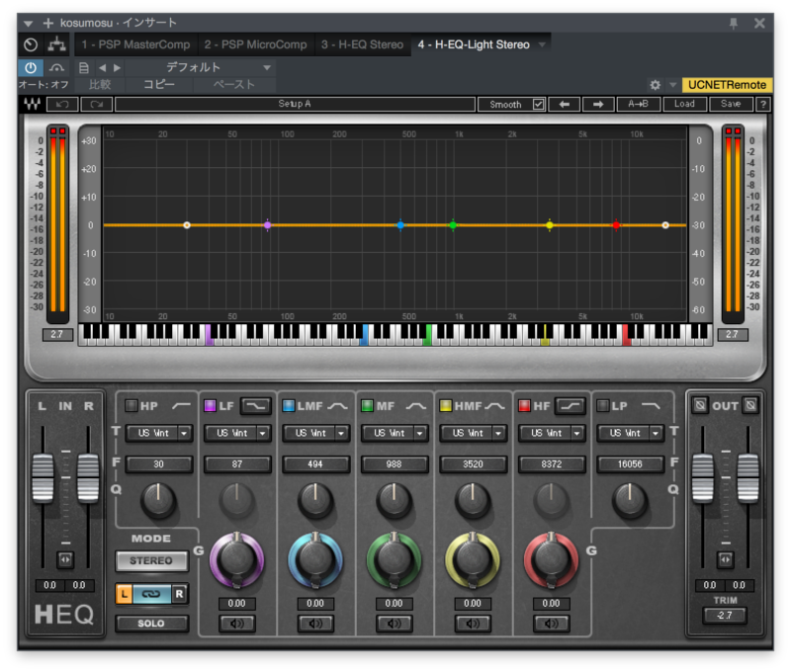Click the plugin power bypass button
791x672 pixels.
point(31,67)
